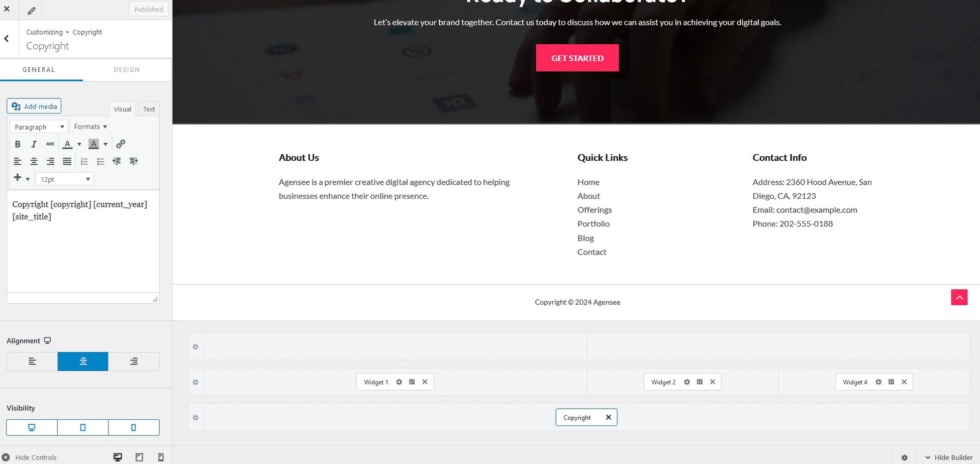Image resolution: width=980 pixels, height=464 pixels.
Task: Toggle desktop visibility
Action: (x=32, y=427)
